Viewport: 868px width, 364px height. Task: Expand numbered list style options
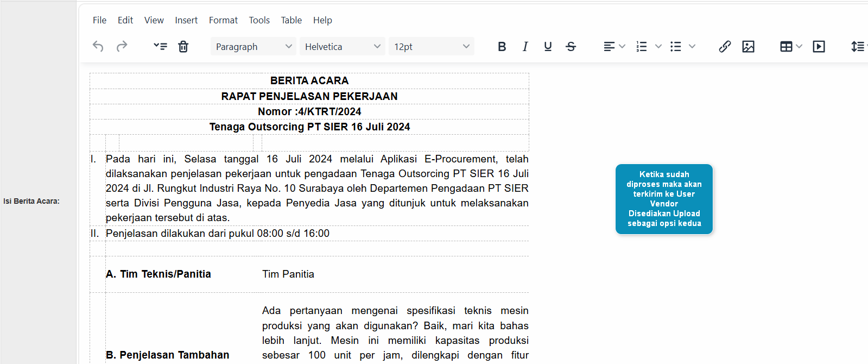pos(658,47)
